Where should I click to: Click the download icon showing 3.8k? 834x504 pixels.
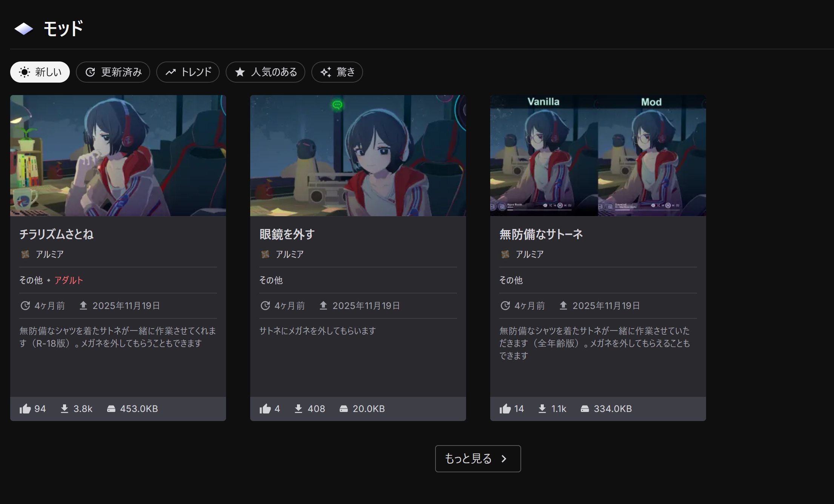[65, 409]
